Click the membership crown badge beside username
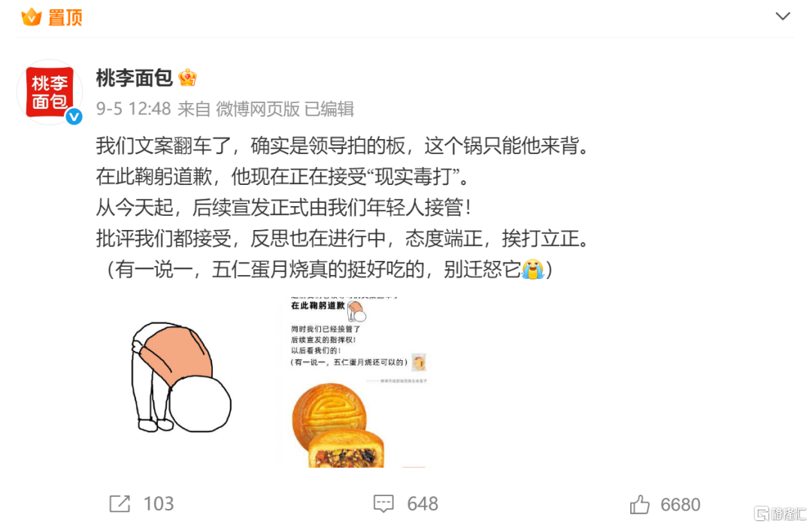The image size is (812, 527). (187, 78)
